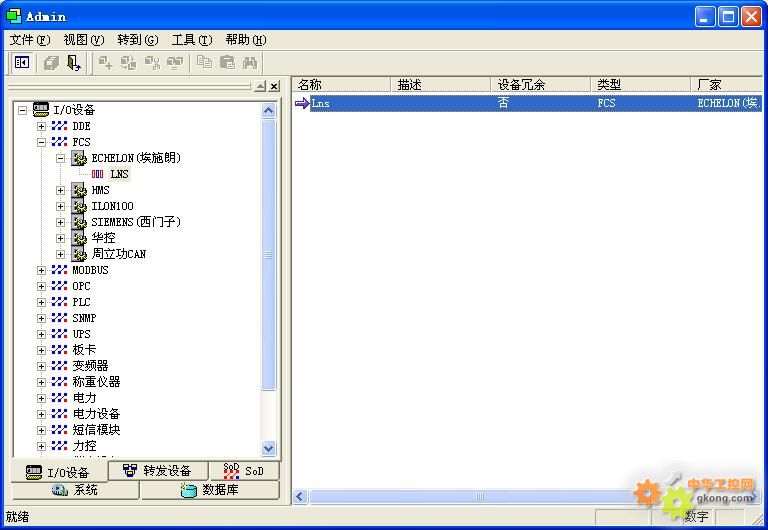Close the left tree panel
This screenshot has height=530, width=768.
click(x=274, y=87)
